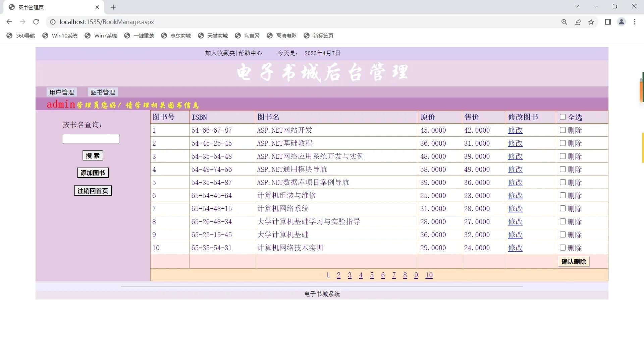This screenshot has width=644, height=338.
Task: Open the 修改 link for ASP.NET网站开发
Action: [515, 130]
